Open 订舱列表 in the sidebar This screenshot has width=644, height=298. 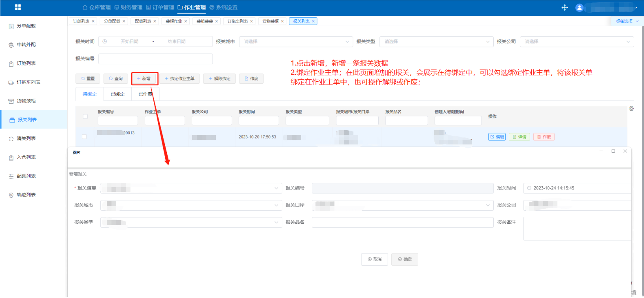point(26,63)
